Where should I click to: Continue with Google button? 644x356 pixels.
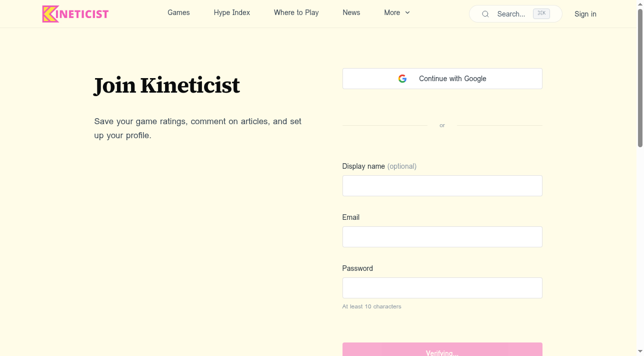442,79
